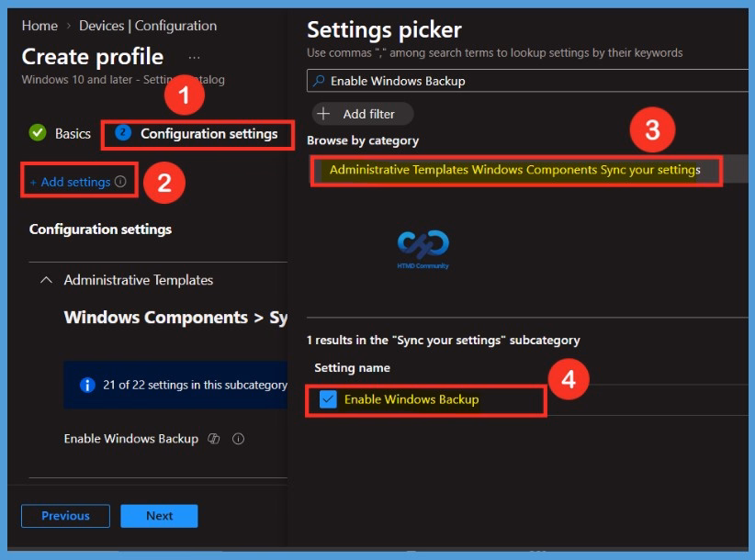755x560 pixels.
Task: Click the copilot icon beside Enable Windows Backup
Action: (213, 439)
